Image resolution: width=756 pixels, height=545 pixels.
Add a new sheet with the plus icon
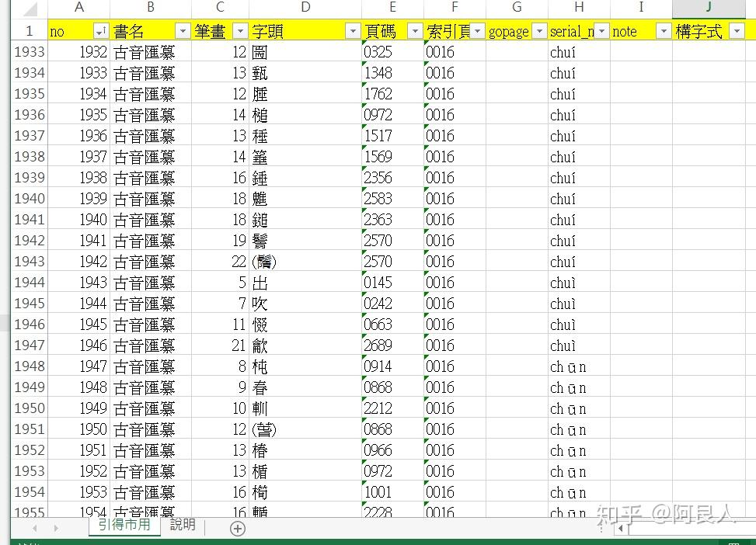[237, 529]
